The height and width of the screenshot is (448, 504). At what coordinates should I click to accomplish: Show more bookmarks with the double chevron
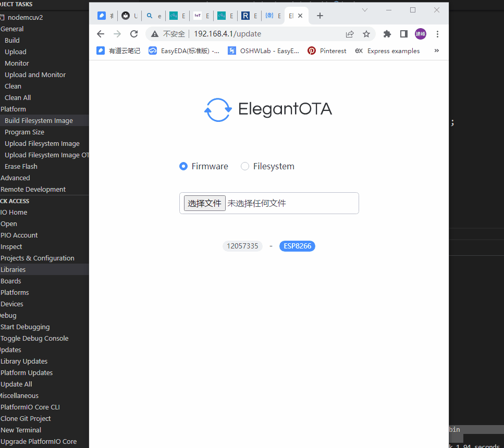(436, 51)
